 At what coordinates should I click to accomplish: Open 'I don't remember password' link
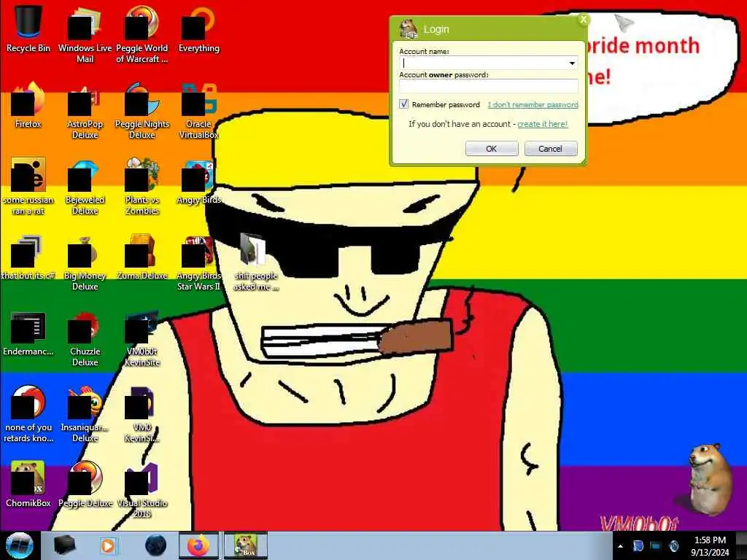[533, 105]
